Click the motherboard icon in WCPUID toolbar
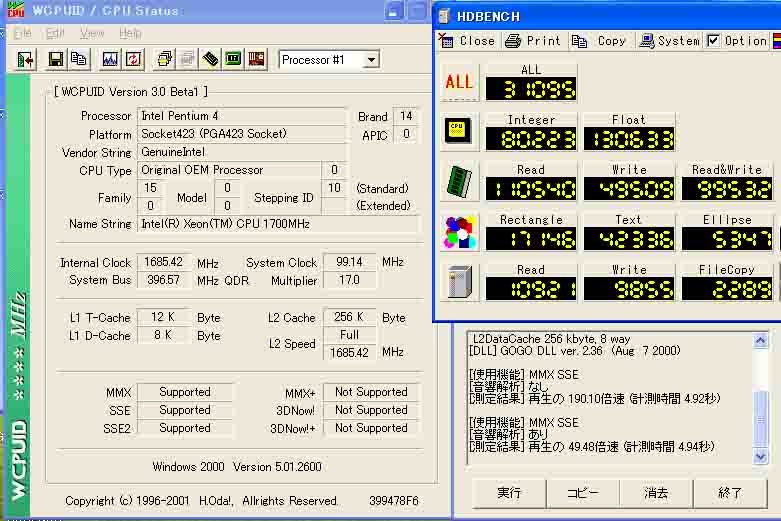 (x=257, y=60)
